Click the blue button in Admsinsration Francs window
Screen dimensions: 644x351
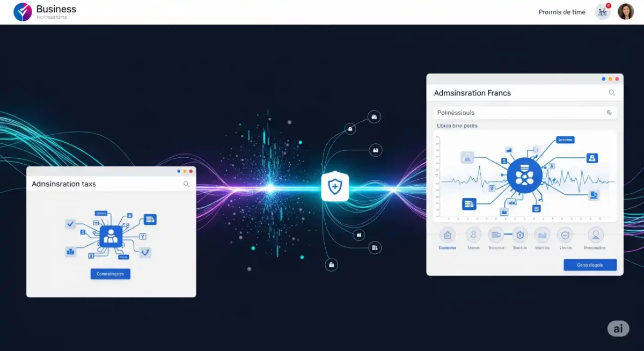(590, 265)
